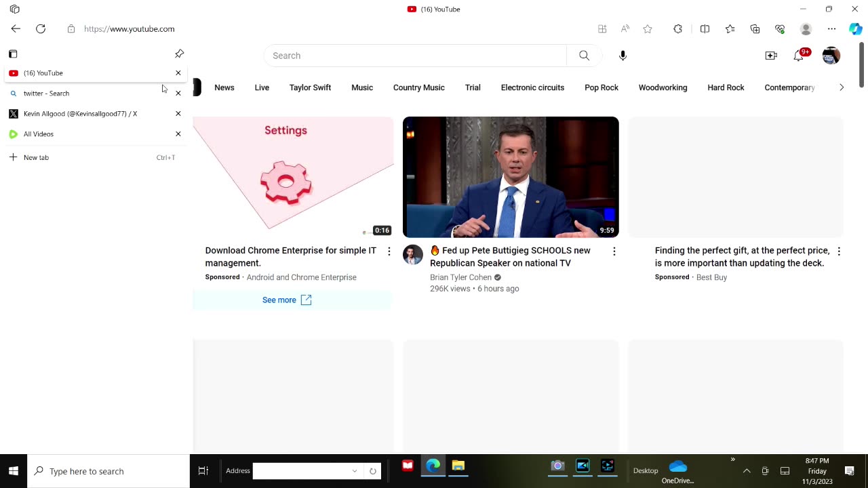Search with your voice microphone
This screenshot has width=868, height=488.
[623, 56]
